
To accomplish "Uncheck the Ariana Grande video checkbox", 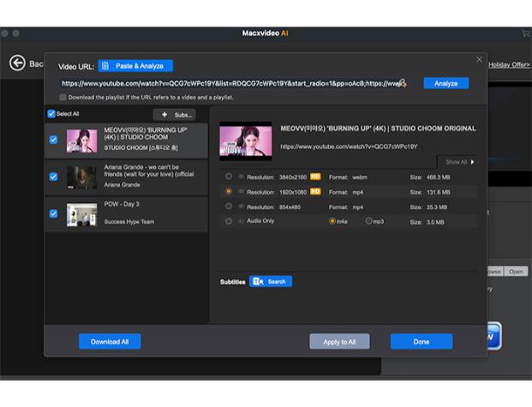I will coord(53,177).
